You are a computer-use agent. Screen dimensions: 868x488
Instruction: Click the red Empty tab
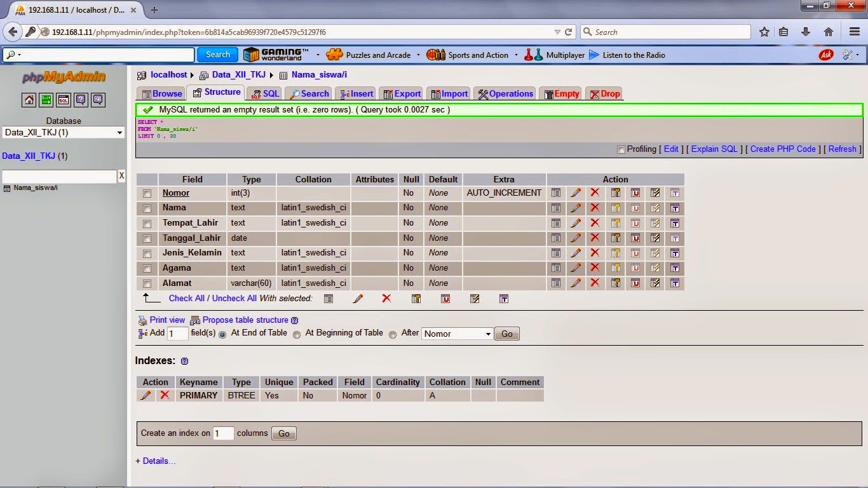(561, 93)
